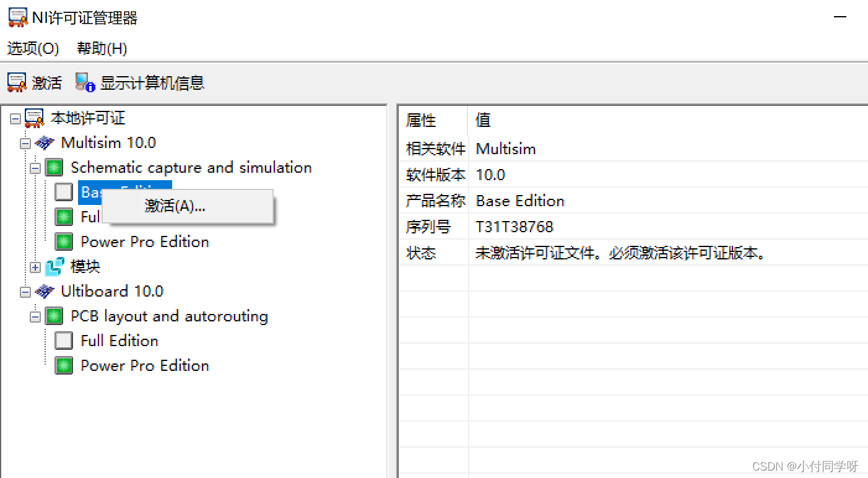Open the 选项(O) menu
Screen dimensions: 868x478
pyautogui.click(x=33, y=48)
